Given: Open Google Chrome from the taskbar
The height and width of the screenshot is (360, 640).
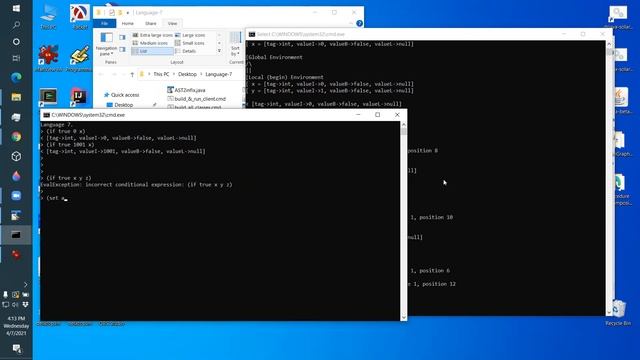Looking at the screenshot, I should pos(16,137).
